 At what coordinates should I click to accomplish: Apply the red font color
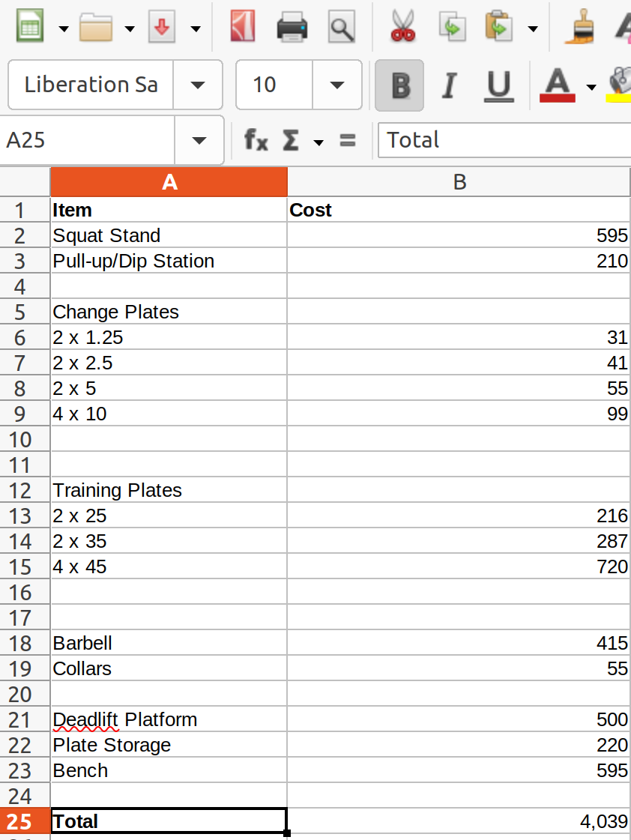coord(557,85)
